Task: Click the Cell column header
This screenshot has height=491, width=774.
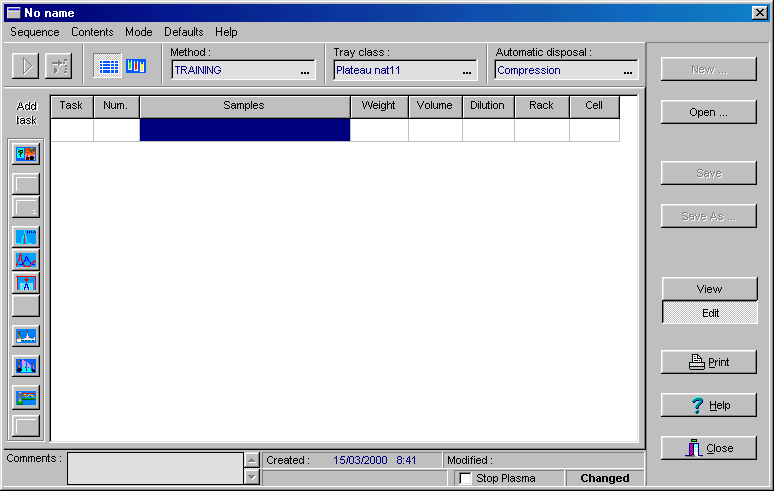Action: 594,106
